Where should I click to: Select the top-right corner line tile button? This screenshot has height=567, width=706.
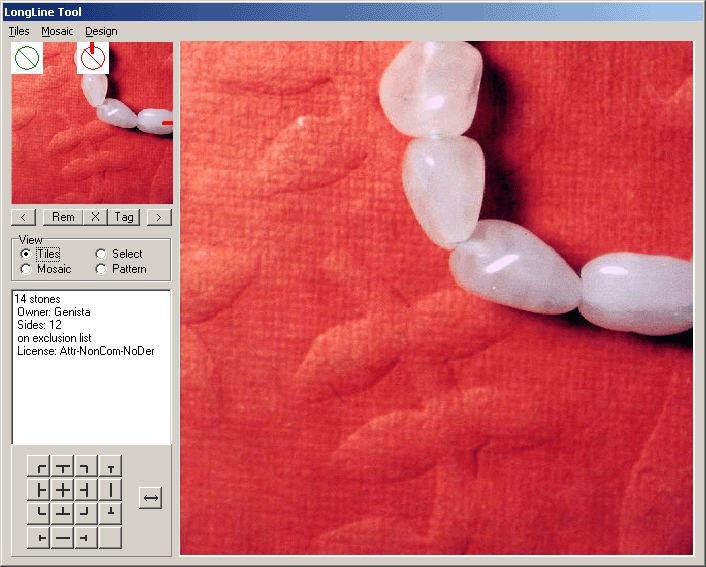[86, 466]
